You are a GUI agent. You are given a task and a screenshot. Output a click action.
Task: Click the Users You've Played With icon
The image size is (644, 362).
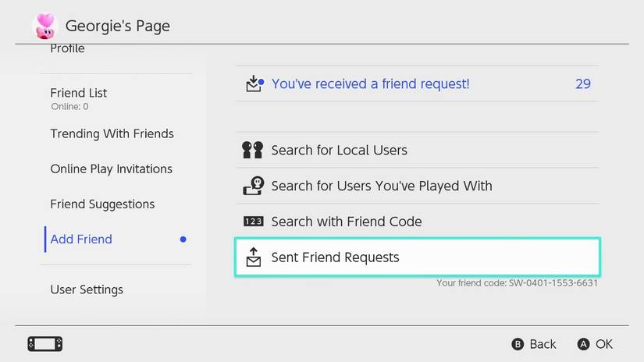coord(253,186)
